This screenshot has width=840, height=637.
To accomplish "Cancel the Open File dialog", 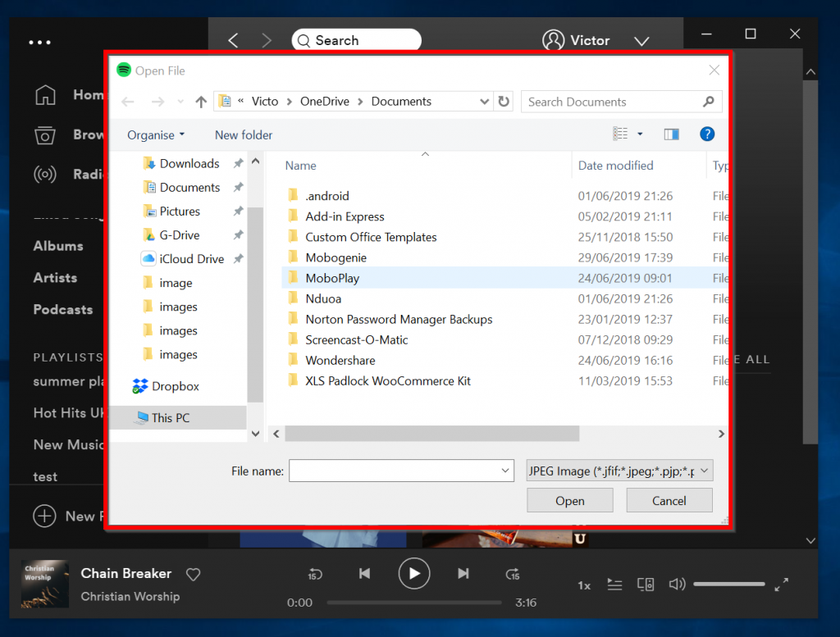I will tap(669, 500).
